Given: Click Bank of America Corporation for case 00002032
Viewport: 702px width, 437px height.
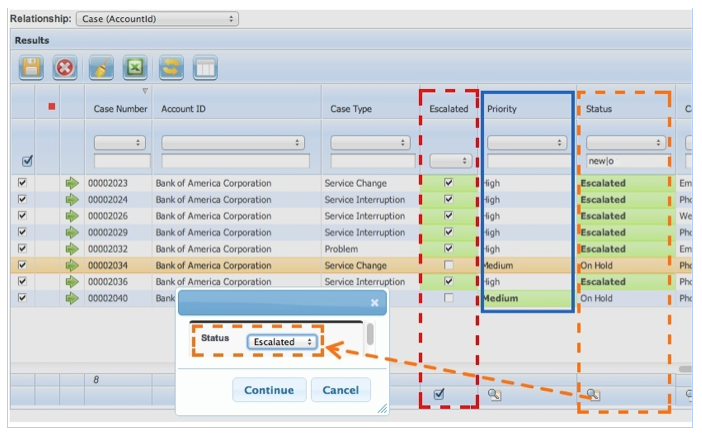Looking at the screenshot, I should [x=214, y=249].
